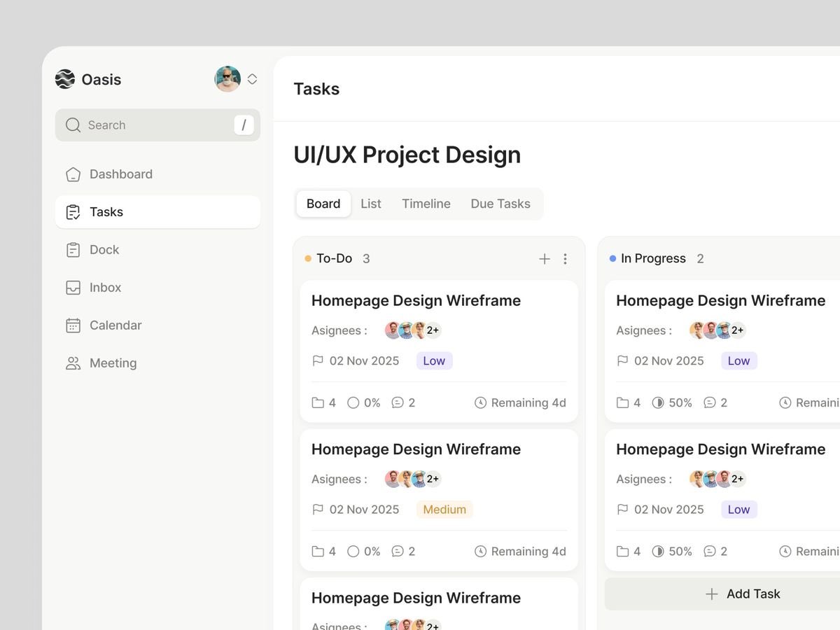
Task: Open the Dashboard section
Action: pos(121,174)
